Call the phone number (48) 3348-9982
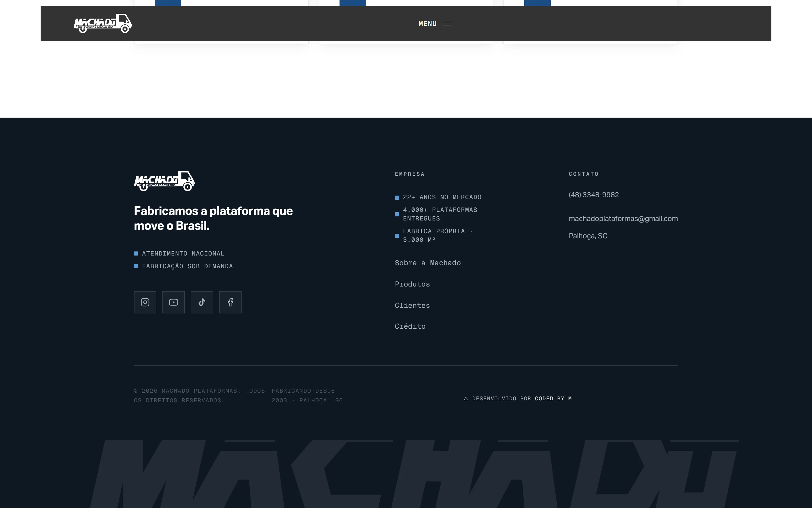Screen dimensions: 812x508 point(594,195)
